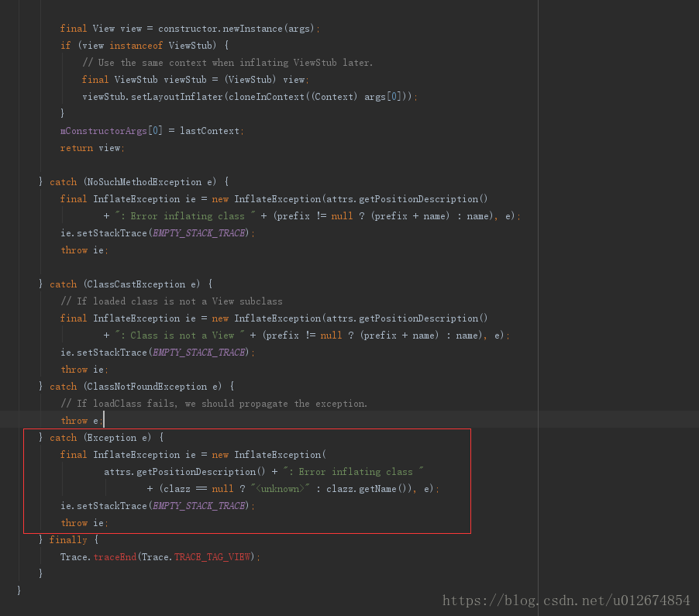Click the line 'final View view = constructor.newInstance(args);'
The height and width of the screenshot is (616, 699).
point(190,29)
